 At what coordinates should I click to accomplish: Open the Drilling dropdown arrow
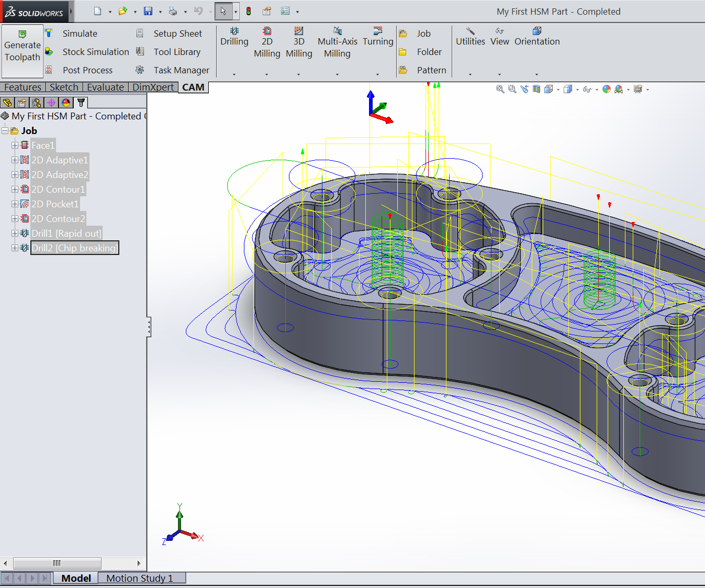point(234,74)
